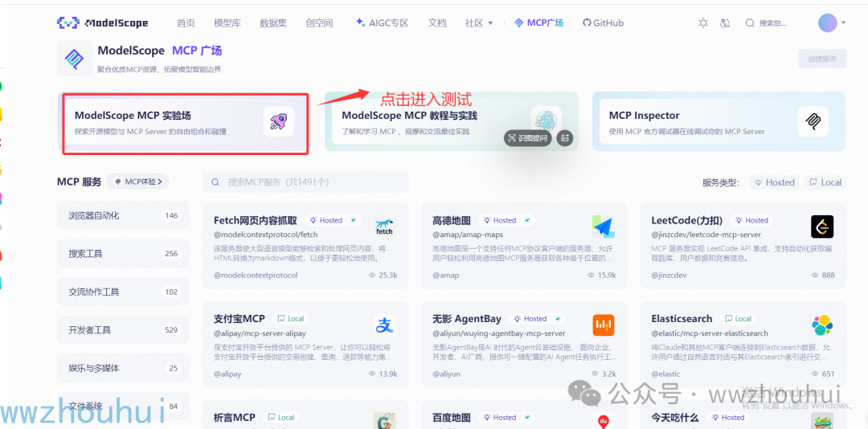Viewport: 868px width, 429px height.
Task: Click the magnifier icon in MCP search box
Action: coord(216,182)
